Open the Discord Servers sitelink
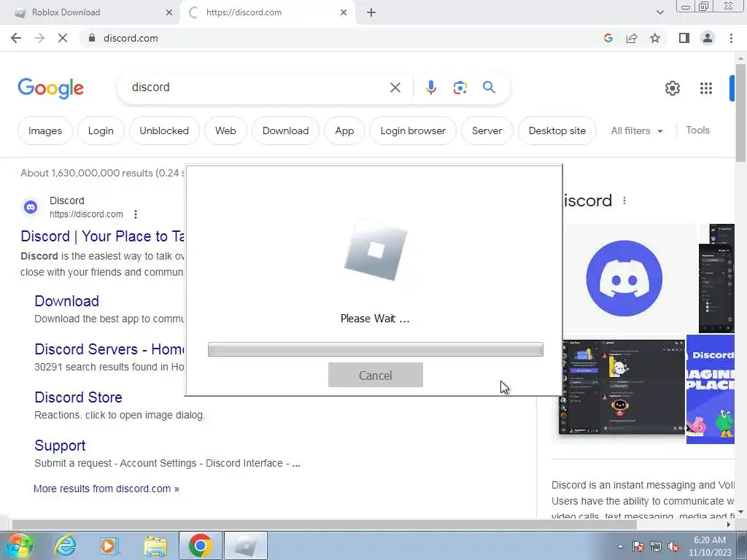747x560 pixels. pos(109,349)
